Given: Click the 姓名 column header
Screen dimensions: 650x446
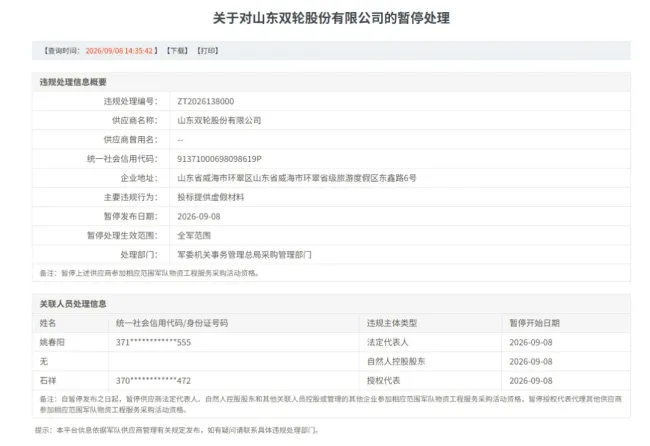Looking at the screenshot, I should 48,323.
